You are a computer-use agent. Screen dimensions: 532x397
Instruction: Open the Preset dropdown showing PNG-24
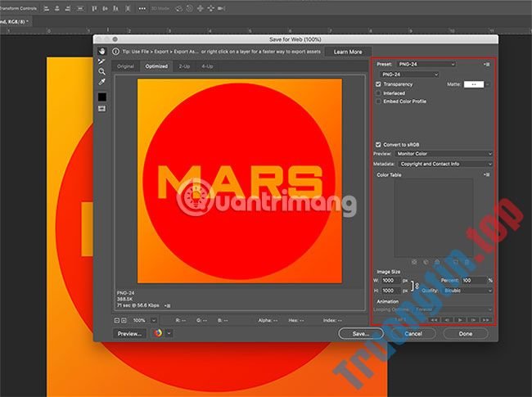pyautogui.click(x=426, y=64)
